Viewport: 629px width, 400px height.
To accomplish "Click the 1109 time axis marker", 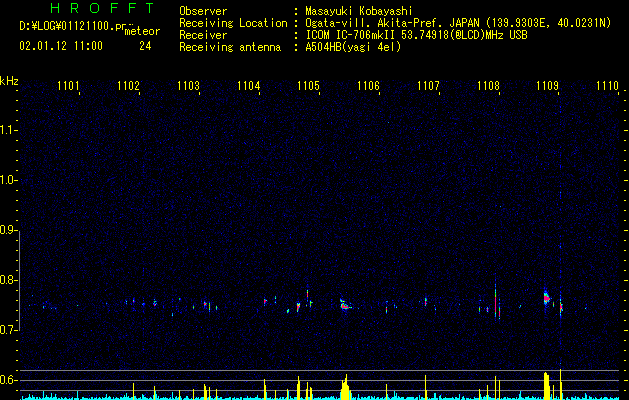I will tap(548, 85).
